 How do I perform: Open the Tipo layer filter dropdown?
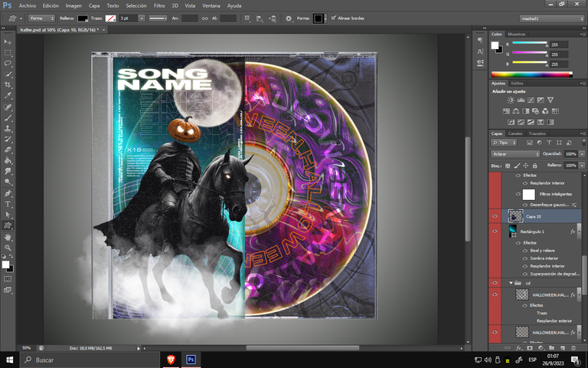point(504,143)
